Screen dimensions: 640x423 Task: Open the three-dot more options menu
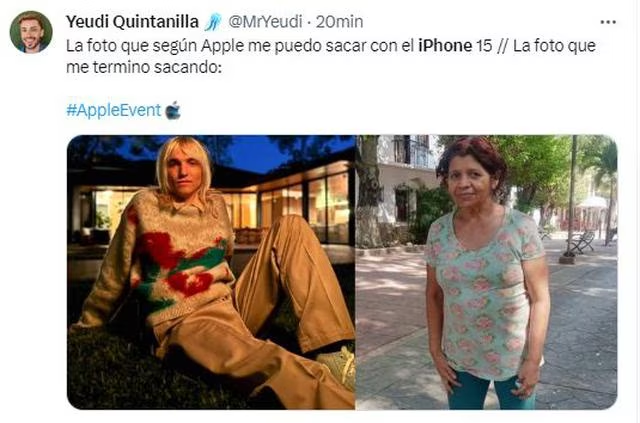608,22
